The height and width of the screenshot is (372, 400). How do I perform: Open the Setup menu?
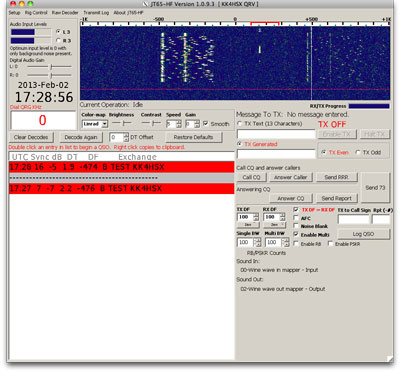coord(14,13)
